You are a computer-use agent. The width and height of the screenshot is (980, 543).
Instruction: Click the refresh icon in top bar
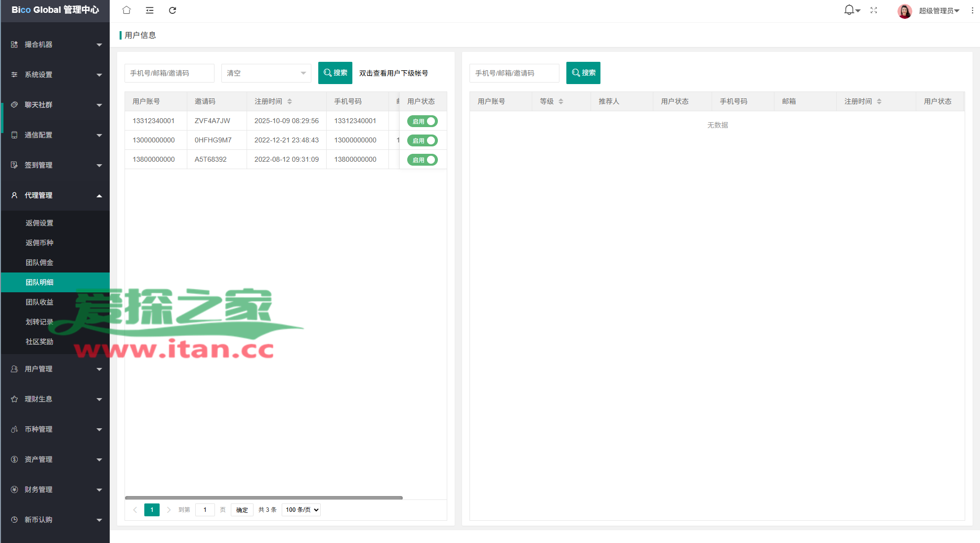pos(172,10)
